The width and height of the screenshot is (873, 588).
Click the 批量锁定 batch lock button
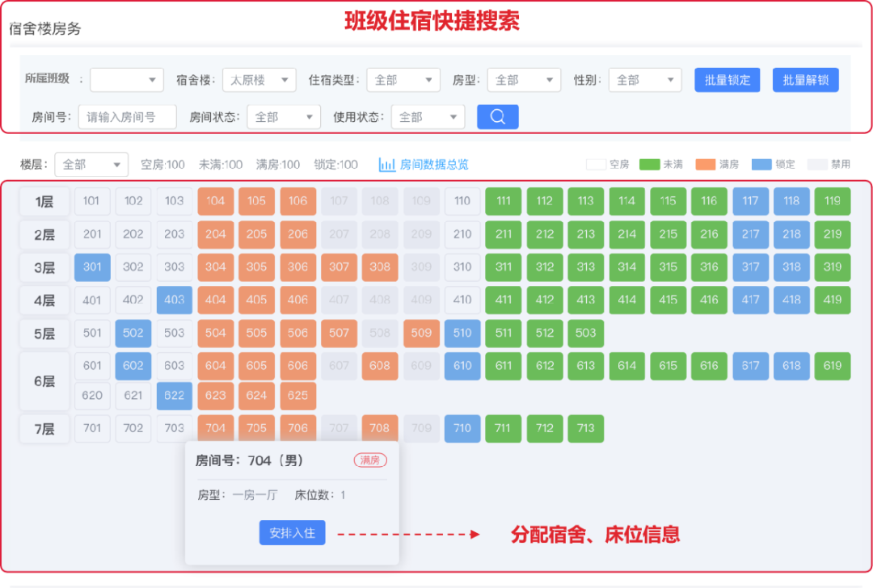coord(727,80)
